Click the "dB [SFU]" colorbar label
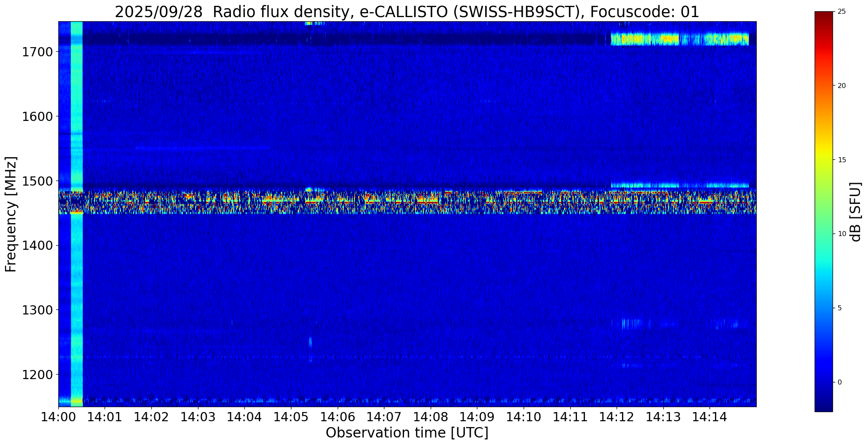Viewport: 868px width, 445px height. pos(855,212)
